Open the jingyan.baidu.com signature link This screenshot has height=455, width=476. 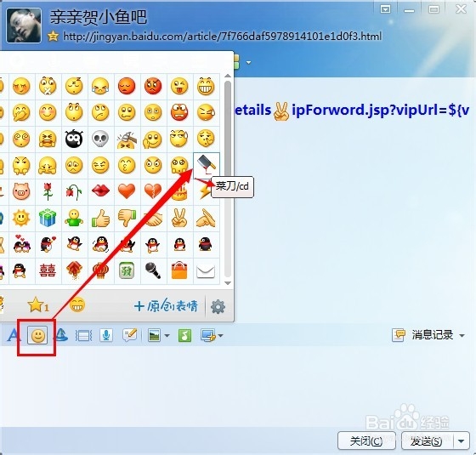point(222,37)
